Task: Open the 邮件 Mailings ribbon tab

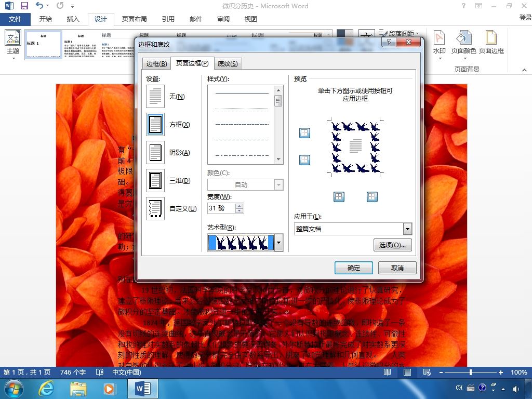Action: coord(196,19)
